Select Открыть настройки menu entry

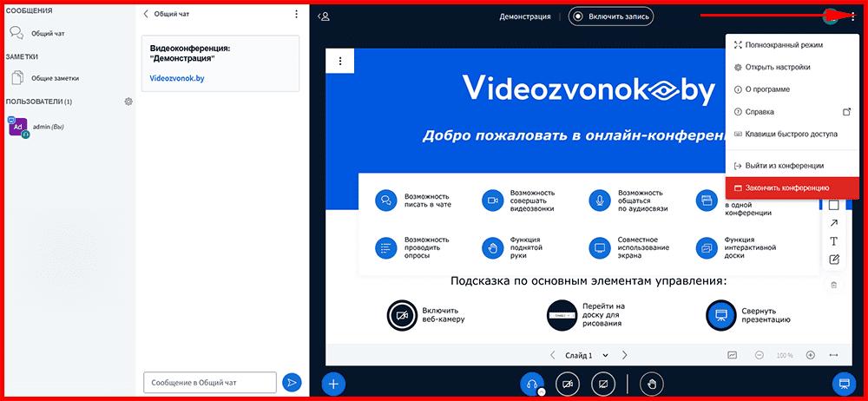pyautogui.click(x=792, y=67)
